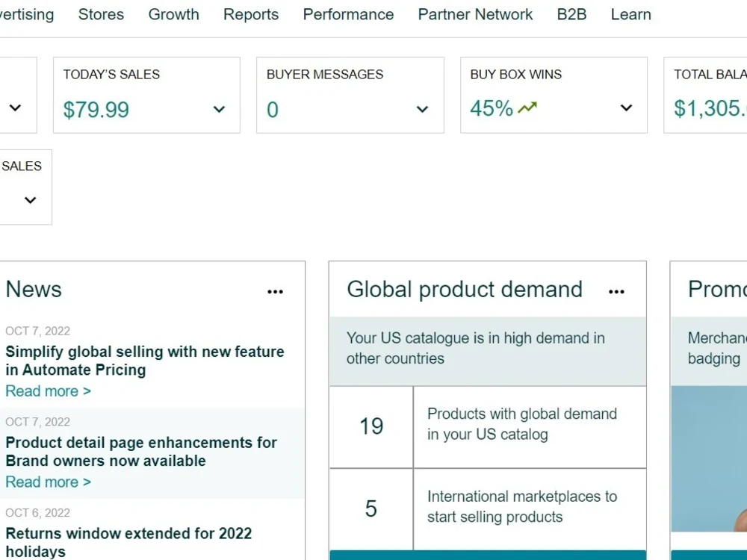The width and height of the screenshot is (747, 560).
Task: Expand the Buyer Messages card chevron
Action: click(422, 109)
